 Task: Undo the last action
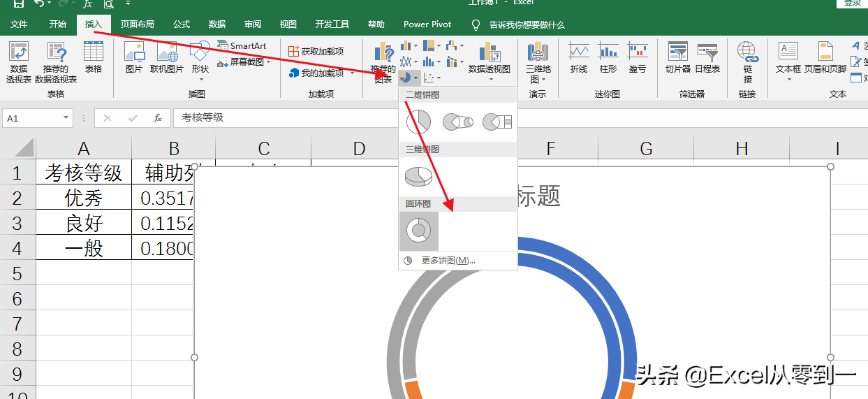pos(38,4)
